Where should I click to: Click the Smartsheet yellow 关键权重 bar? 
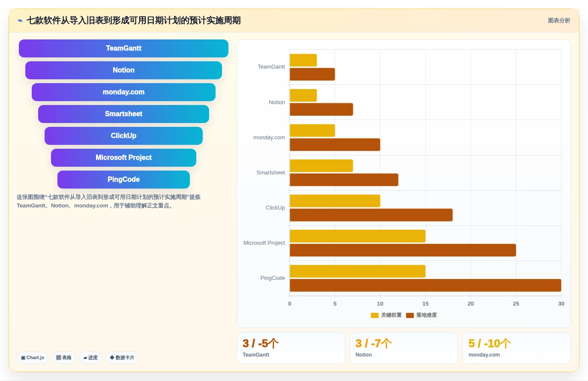click(321, 165)
